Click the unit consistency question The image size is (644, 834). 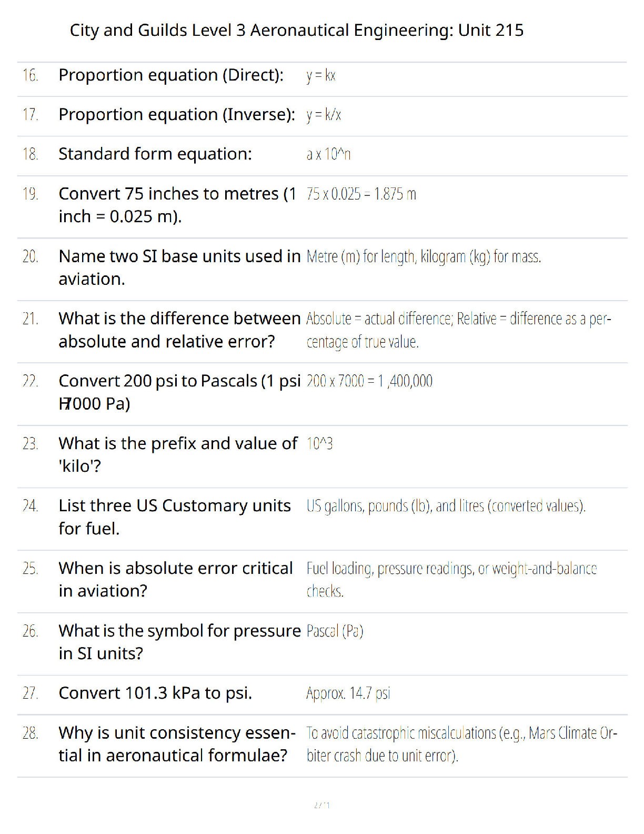click(177, 744)
